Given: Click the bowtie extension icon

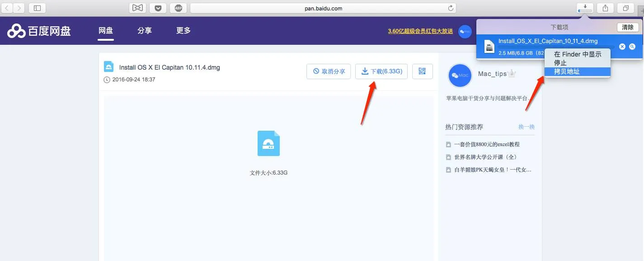Looking at the screenshot, I should coord(137,8).
